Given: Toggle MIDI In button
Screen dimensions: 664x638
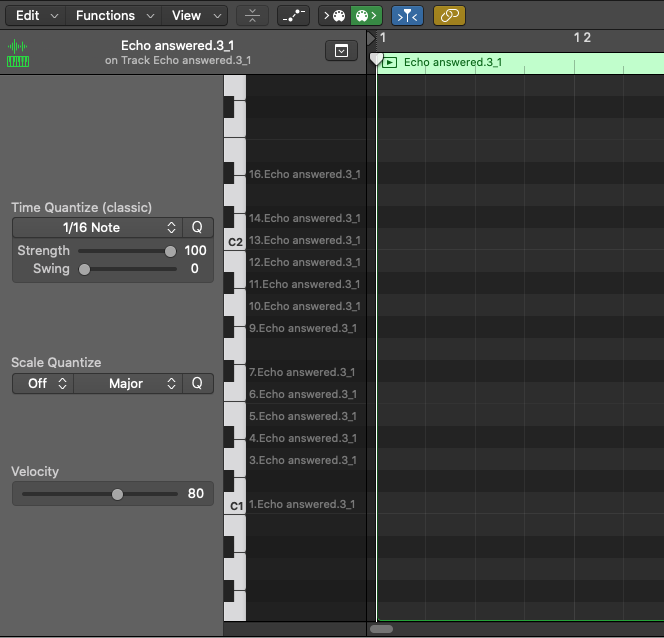Looking at the screenshot, I should tap(334, 16).
